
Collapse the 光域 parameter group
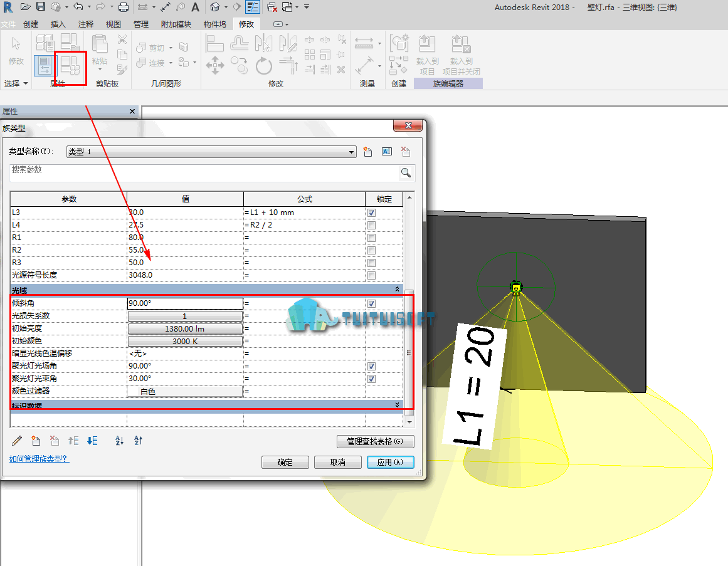tap(397, 290)
